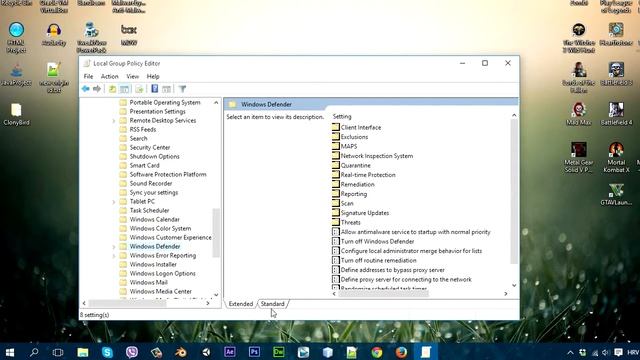640x360 pixels.
Task: Click the Forward arrow in the toolbar
Action: pos(97,89)
